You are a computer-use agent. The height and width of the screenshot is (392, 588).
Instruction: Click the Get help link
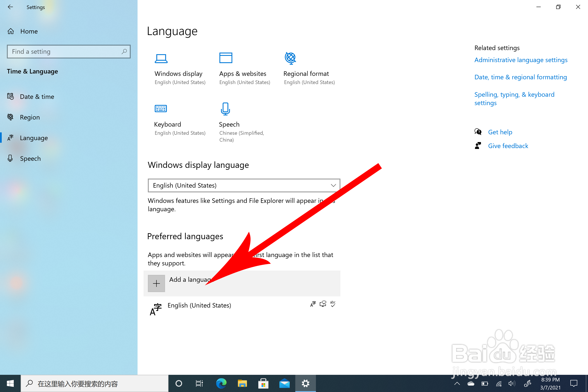click(x=500, y=132)
